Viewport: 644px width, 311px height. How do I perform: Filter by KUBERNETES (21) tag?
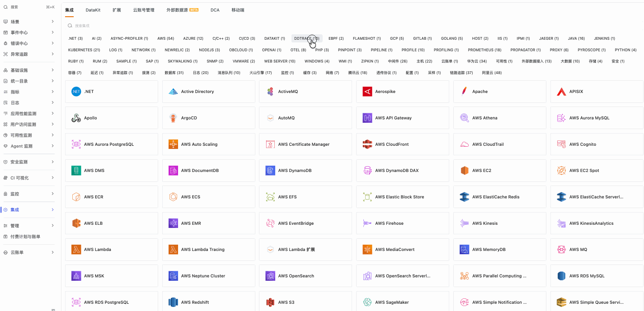point(84,50)
